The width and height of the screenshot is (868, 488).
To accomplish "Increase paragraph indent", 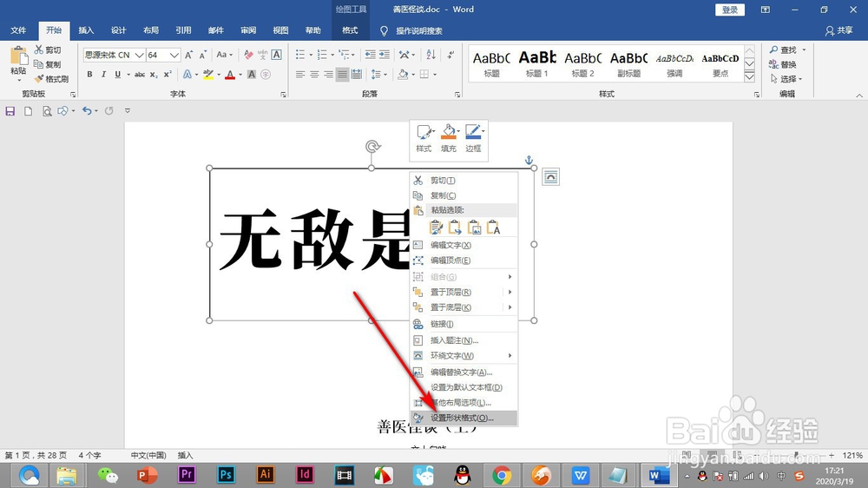I will (385, 55).
